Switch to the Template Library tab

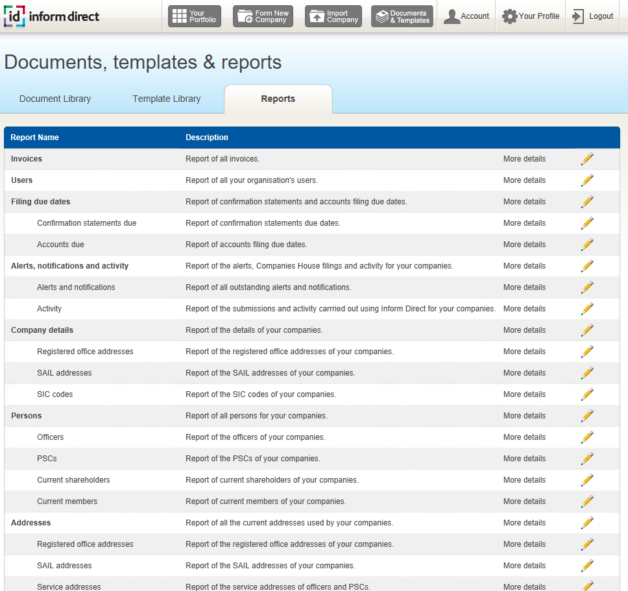(x=166, y=99)
